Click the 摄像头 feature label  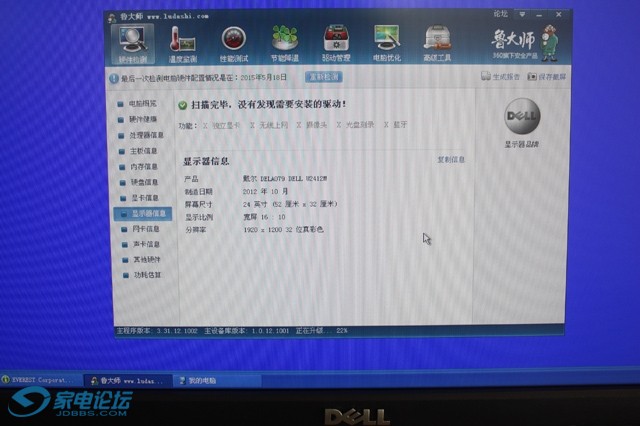pyautogui.click(x=316, y=125)
